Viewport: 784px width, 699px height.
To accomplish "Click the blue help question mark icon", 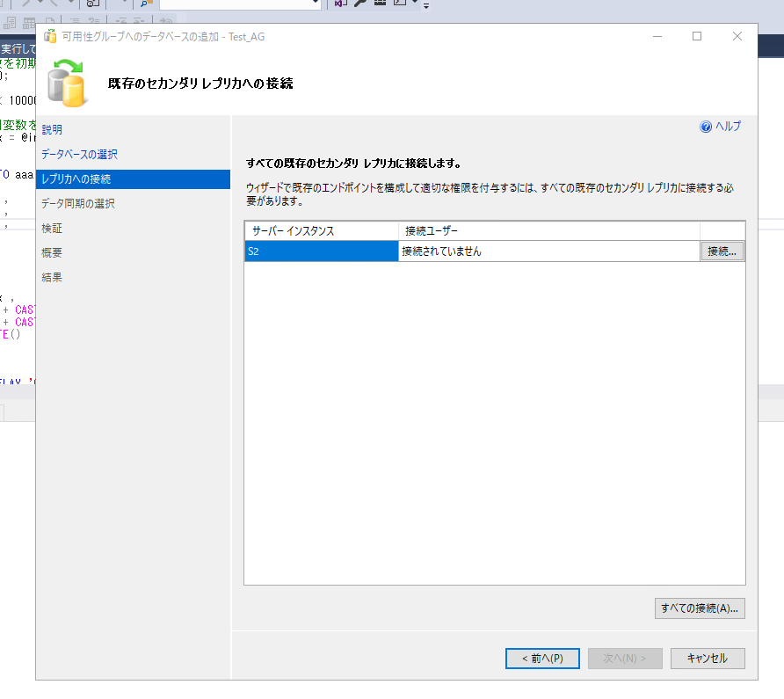I will (706, 127).
